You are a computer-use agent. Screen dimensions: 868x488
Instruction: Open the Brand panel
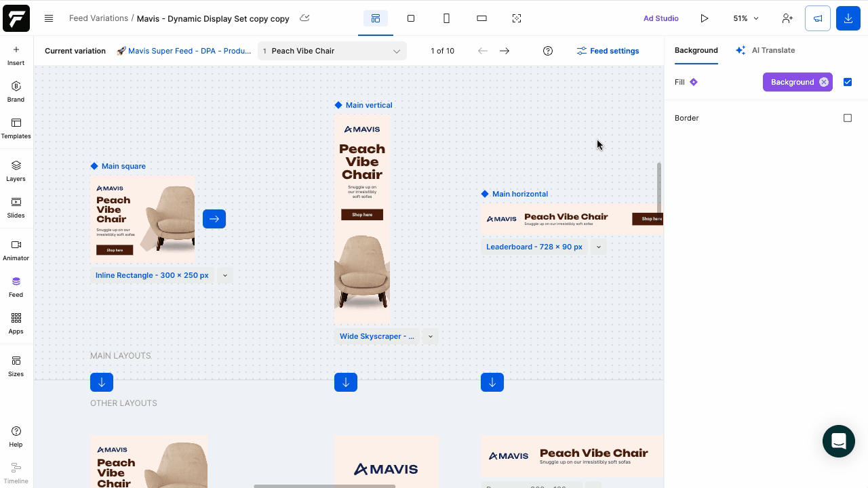pos(16,92)
